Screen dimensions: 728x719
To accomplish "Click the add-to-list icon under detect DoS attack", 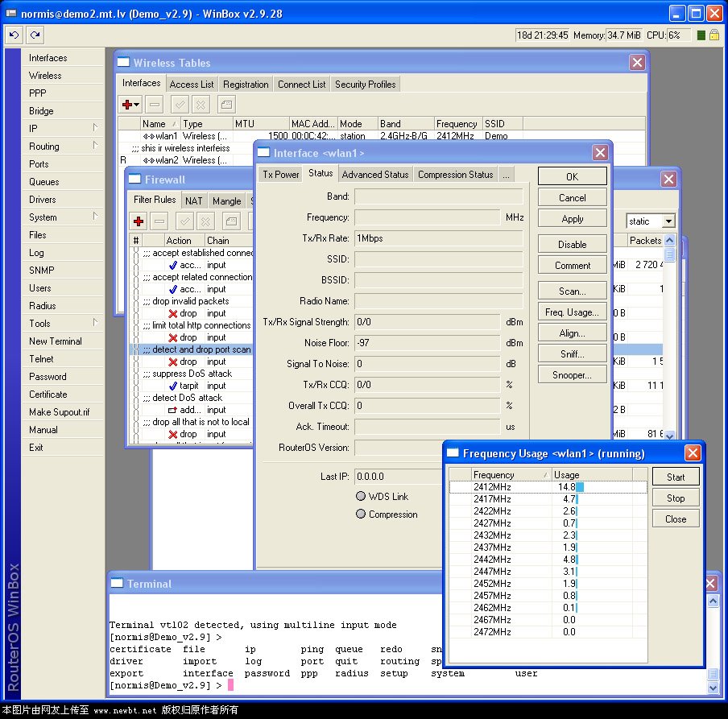I will (x=172, y=410).
